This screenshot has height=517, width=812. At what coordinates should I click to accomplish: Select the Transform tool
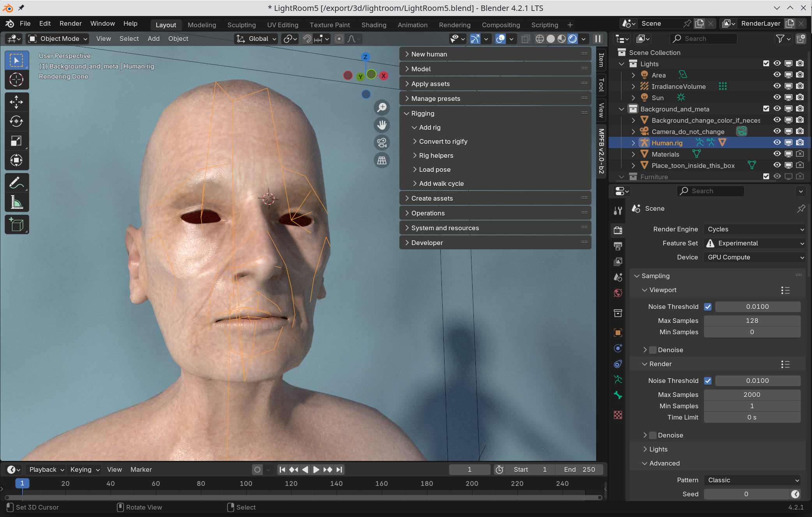coord(16,160)
